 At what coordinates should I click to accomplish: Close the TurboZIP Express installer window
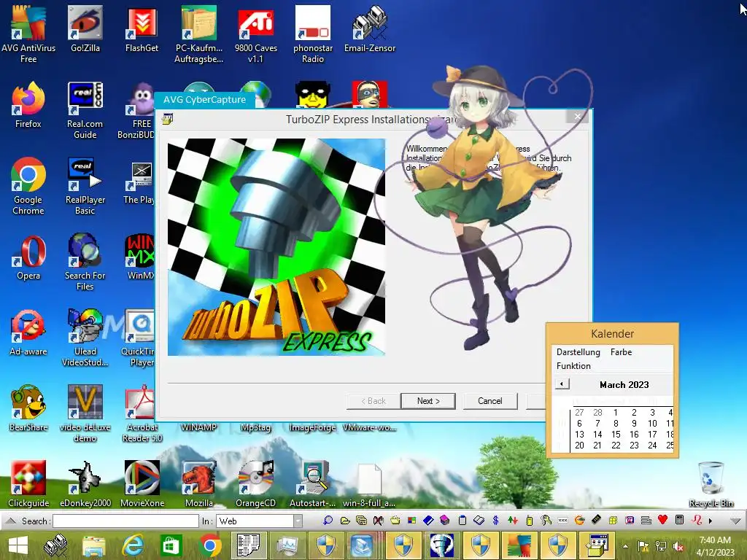point(578,116)
